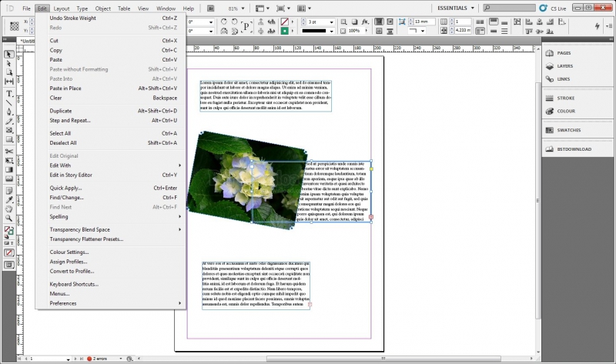Select the Gradient Feather tool
This screenshot has width=616, height=364.
coord(8,179)
